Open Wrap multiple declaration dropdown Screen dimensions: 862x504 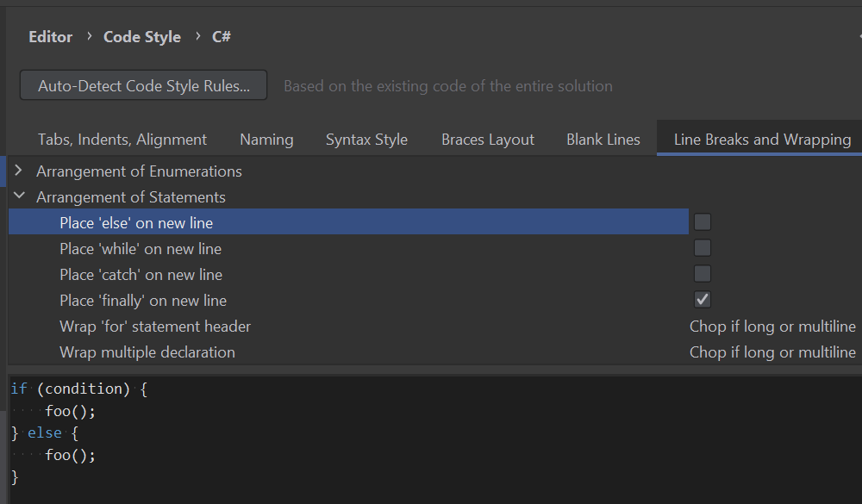pyautogui.click(x=772, y=352)
